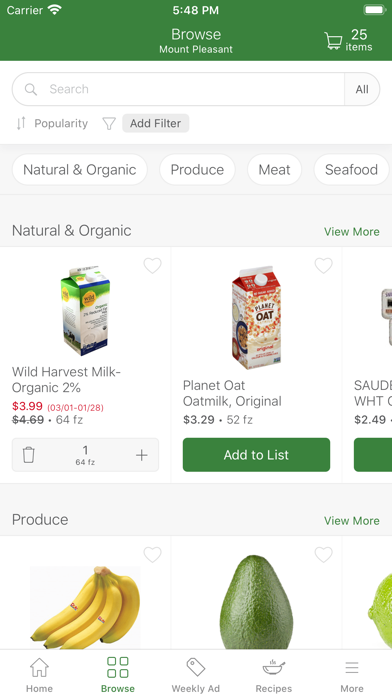Open the Weekly Ad tab
Screen dimensions: 392x696
(x=195, y=675)
